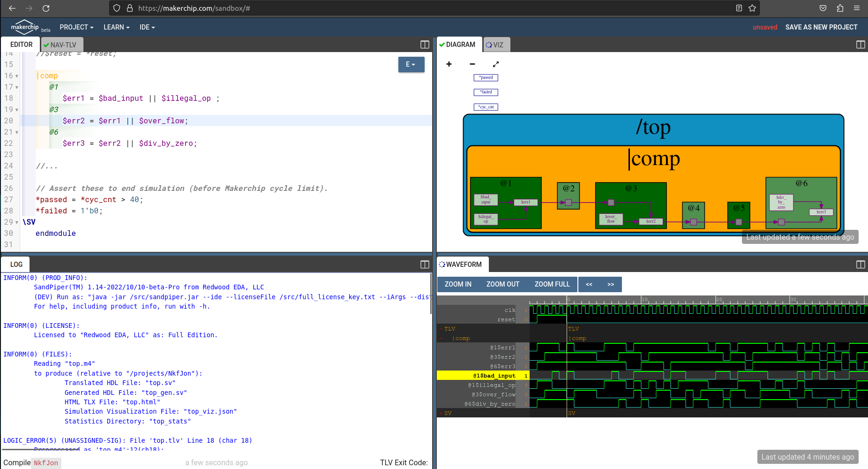Click the NkfJon compile ID link
This screenshot has width=868, height=469.
pyautogui.click(x=46, y=463)
